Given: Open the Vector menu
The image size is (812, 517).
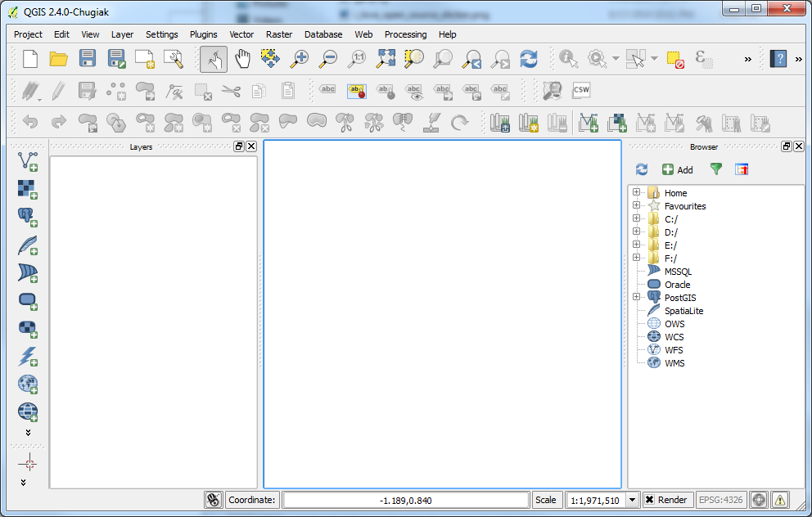Looking at the screenshot, I should (241, 34).
